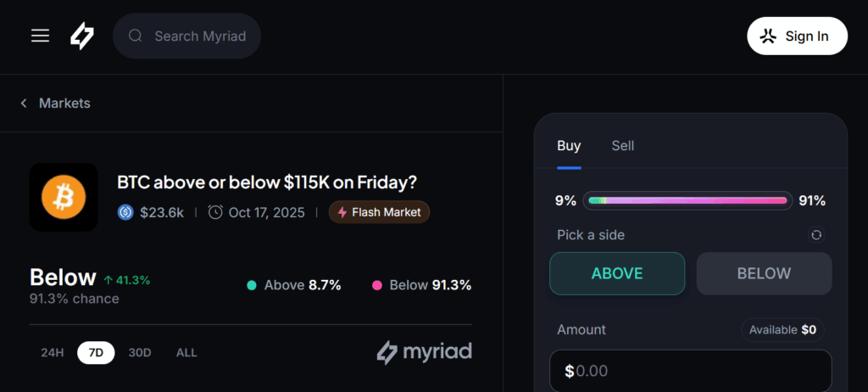
Task: Select the 24H chart range
Action: 53,352
